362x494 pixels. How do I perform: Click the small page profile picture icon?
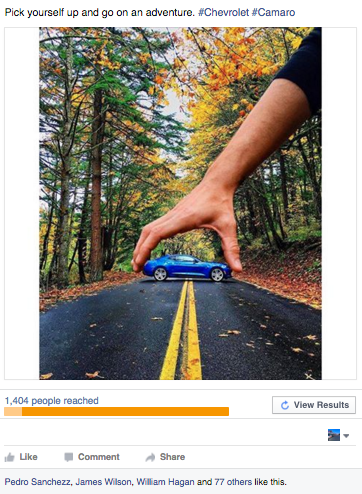coord(334,435)
